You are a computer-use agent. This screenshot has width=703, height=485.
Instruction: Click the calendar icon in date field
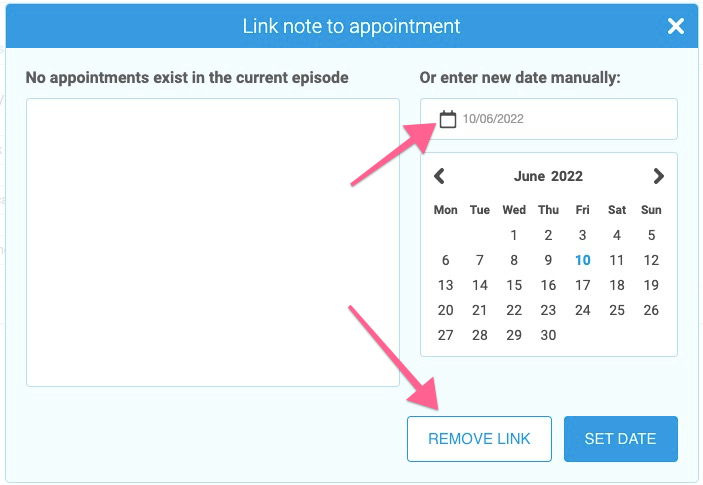[448, 120]
